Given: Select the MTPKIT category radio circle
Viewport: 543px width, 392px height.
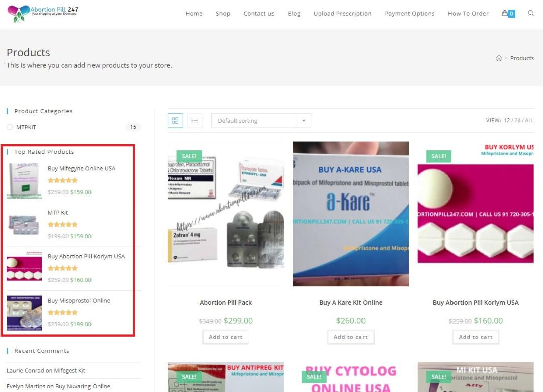Looking at the screenshot, I should point(10,127).
